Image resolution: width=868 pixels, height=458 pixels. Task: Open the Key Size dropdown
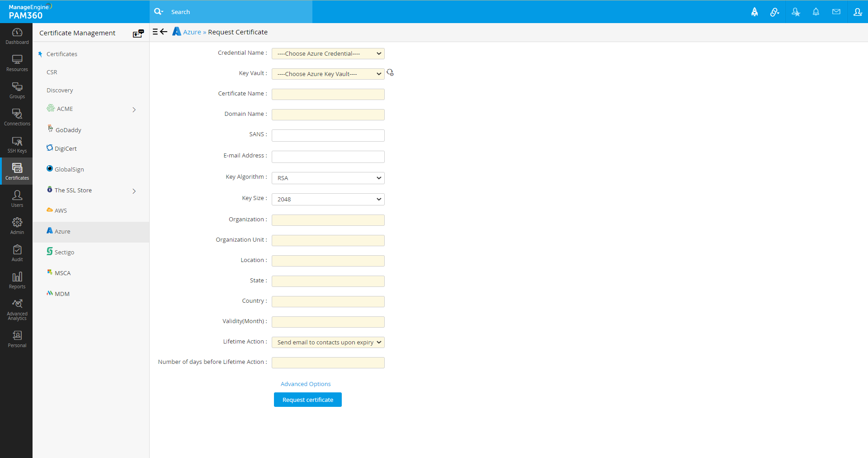pos(328,199)
